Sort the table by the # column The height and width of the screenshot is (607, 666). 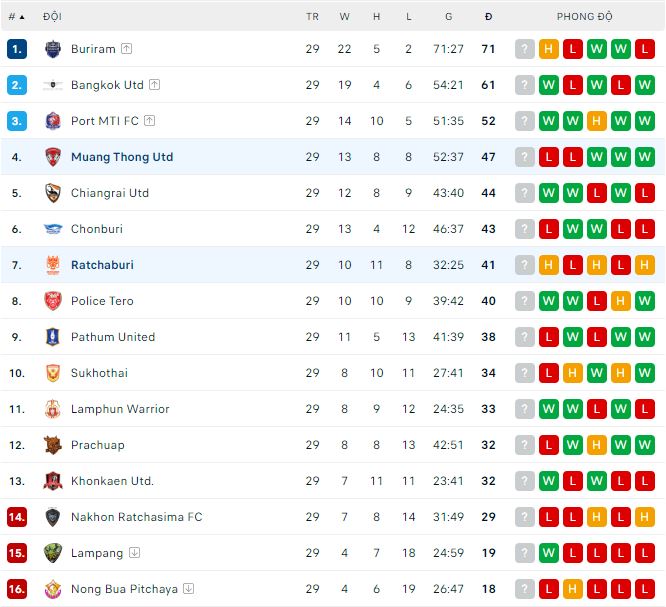[x=17, y=17]
